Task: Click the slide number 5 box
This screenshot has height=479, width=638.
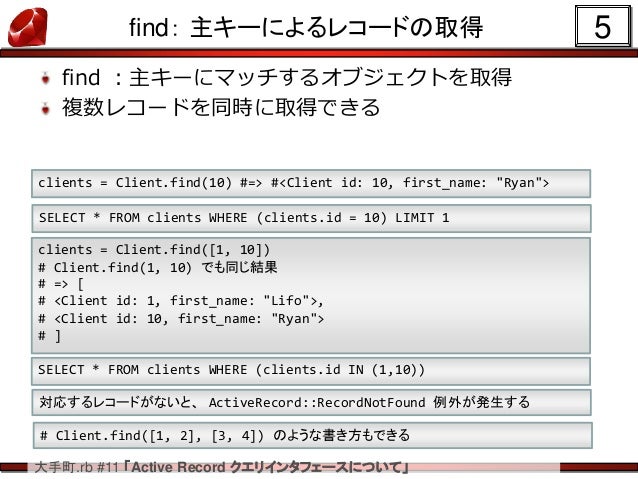Action: click(603, 26)
